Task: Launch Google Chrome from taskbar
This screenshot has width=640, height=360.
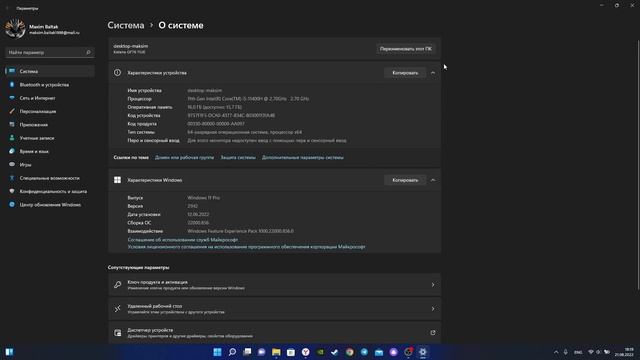Action: [349, 352]
